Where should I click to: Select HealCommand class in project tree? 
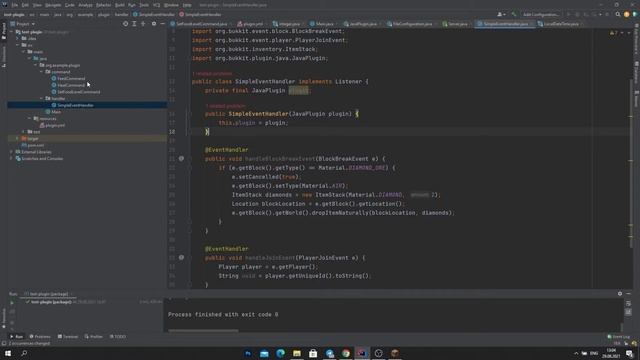(x=68, y=85)
